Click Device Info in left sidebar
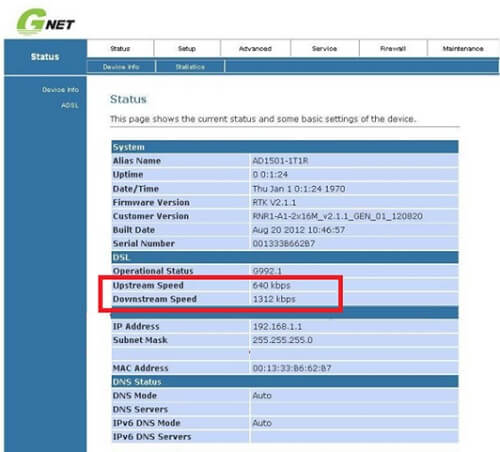This screenshot has width=500, height=452. [60, 90]
